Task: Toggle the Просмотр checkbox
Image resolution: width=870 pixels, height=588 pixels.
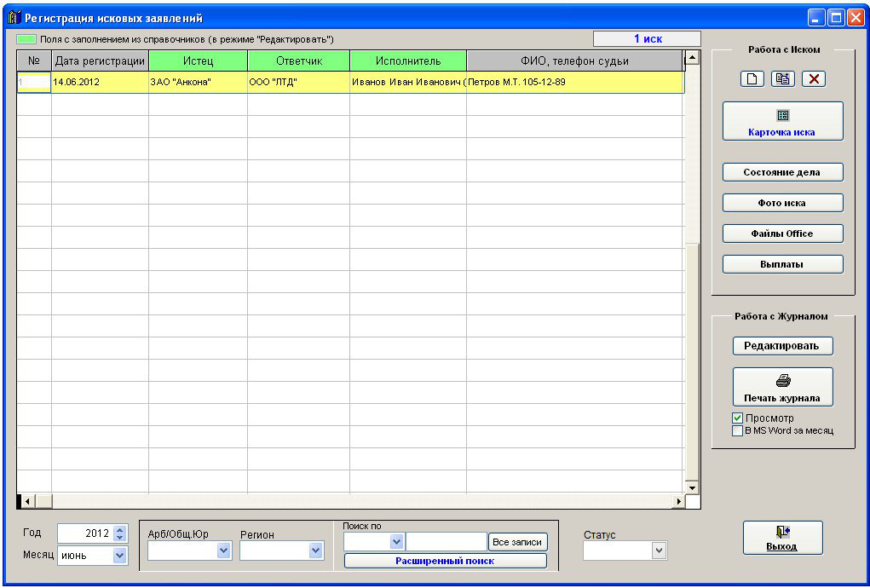Action: (x=737, y=418)
